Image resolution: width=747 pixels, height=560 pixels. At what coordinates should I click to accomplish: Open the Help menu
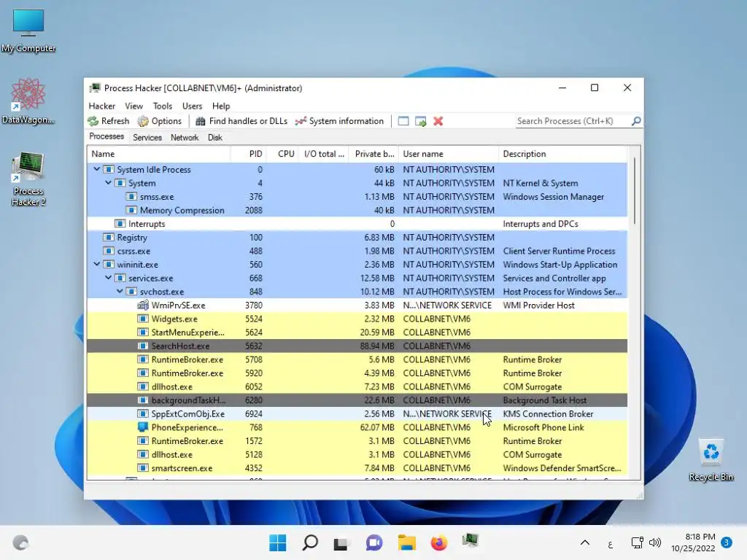tap(221, 106)
